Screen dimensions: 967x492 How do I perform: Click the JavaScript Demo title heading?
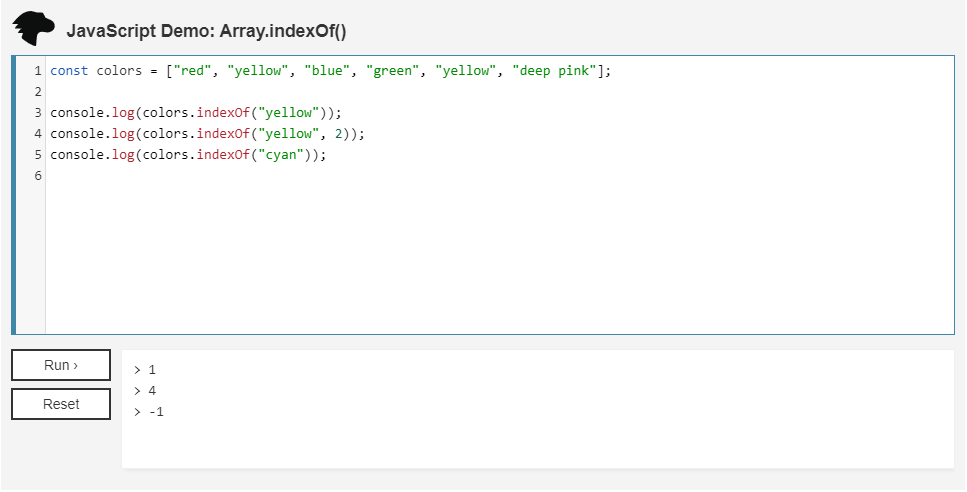206,31
